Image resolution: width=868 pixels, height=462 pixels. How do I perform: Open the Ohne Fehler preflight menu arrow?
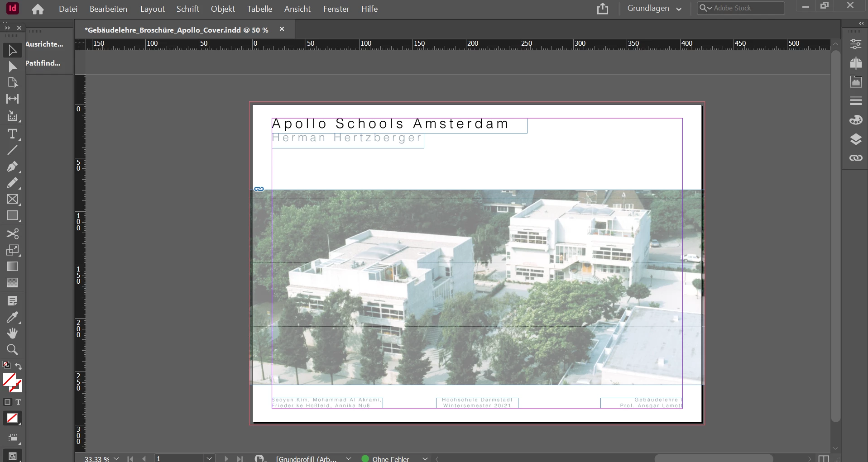[x=425, y=458]
